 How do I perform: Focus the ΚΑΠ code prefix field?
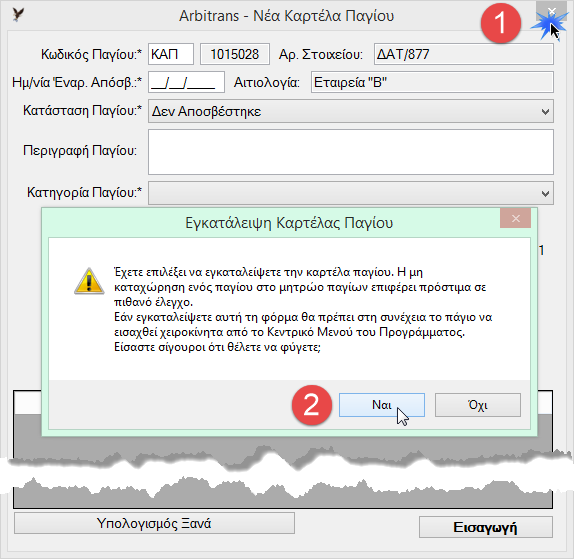point(171,54)
